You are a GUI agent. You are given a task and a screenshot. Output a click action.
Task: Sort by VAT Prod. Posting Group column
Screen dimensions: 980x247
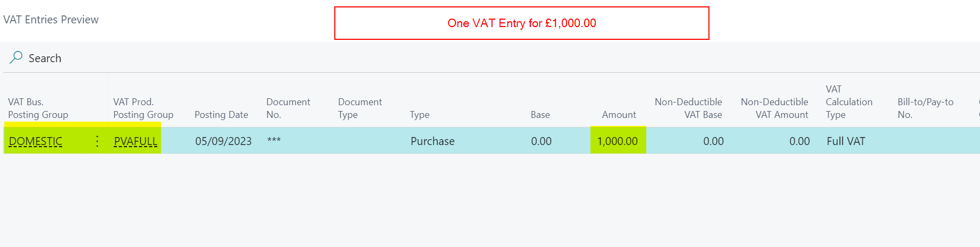coord(143,108)
